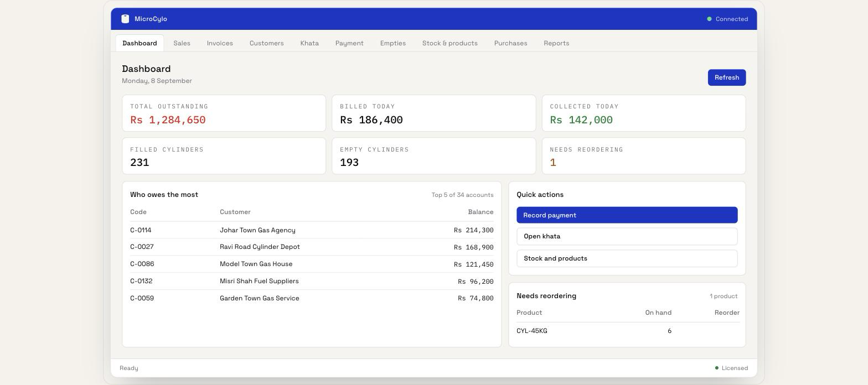868x385 pixels.
Task: Click the green Connected status dot
Action: point(709,19)
